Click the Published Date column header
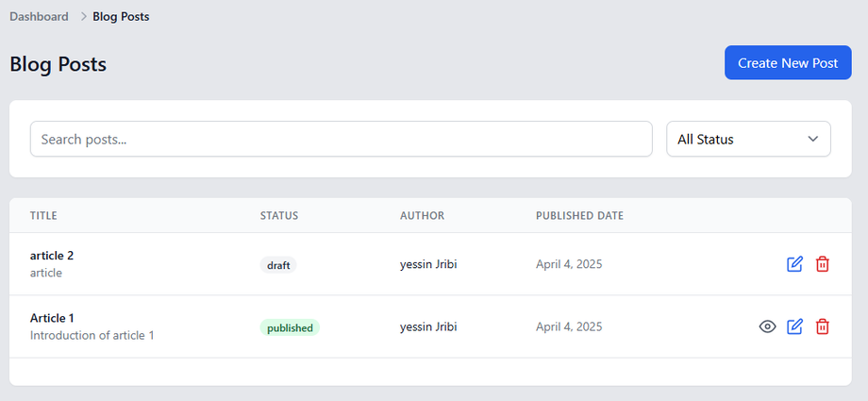The width and height of the screenshot is (868, 401). pos(579,216)
